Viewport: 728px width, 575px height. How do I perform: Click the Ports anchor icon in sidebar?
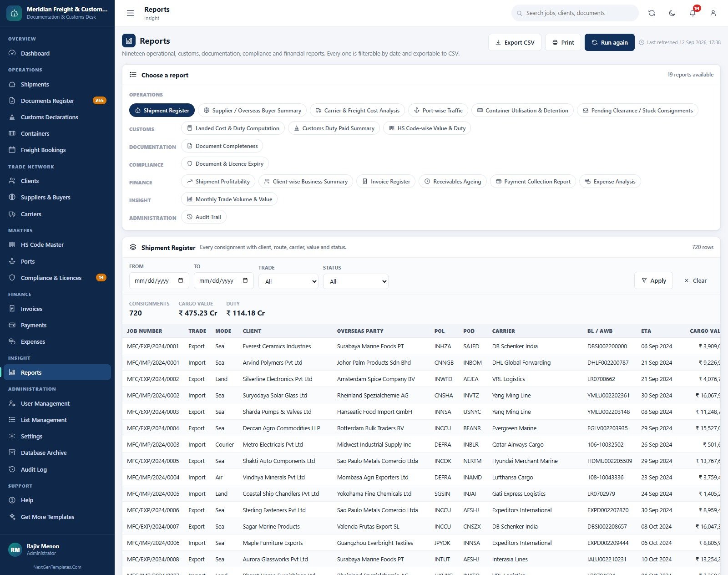[12, 261]
